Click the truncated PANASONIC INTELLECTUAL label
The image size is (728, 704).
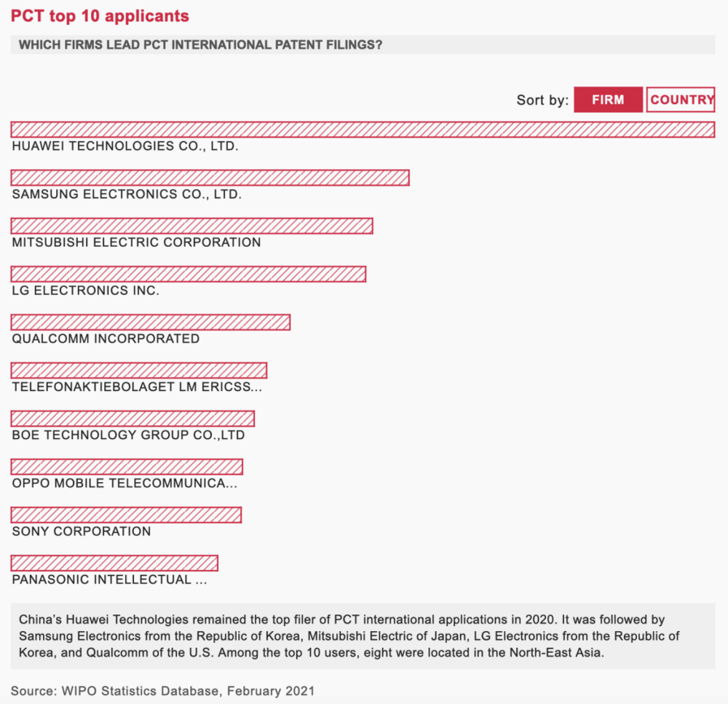tap(109, 580)
